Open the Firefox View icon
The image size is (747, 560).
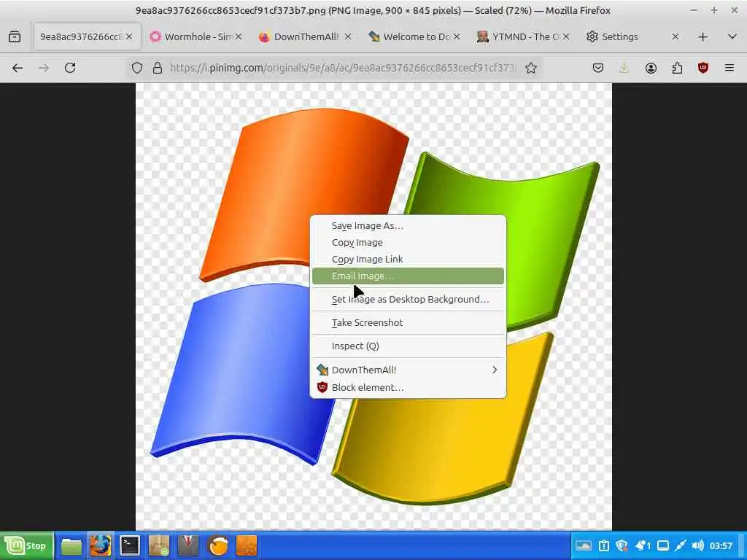pyautogui.click(x=15, y=36)
